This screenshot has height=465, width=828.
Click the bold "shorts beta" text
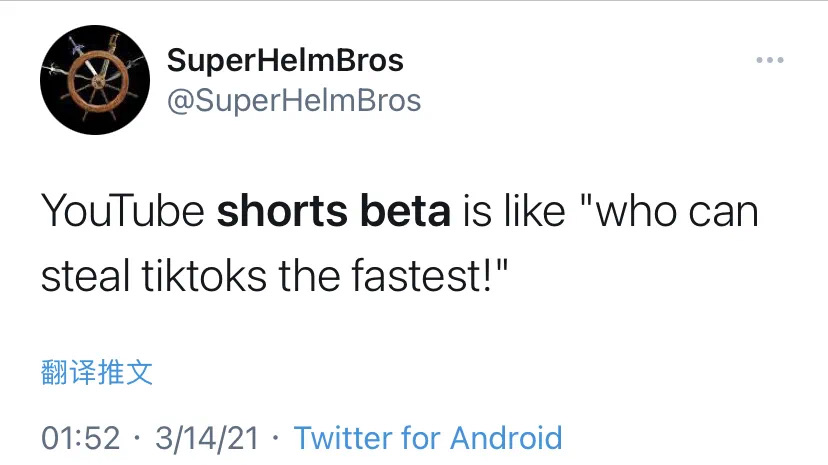coord(334,214)
